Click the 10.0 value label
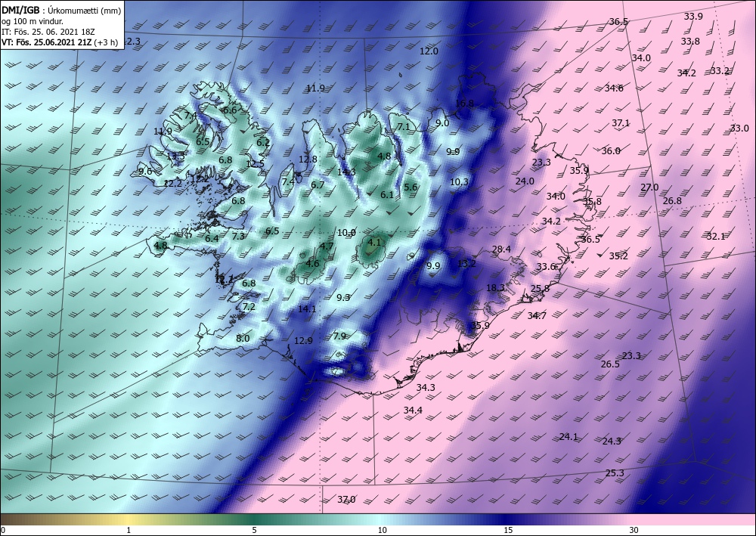The height and width of the screenshot is (536, 756). 346,234
